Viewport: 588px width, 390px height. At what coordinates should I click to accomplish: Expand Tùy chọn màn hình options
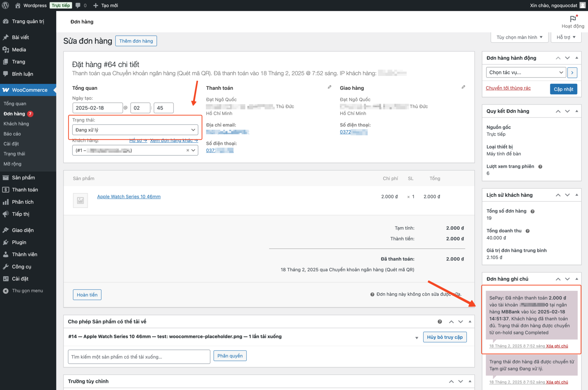pos(519,37)
